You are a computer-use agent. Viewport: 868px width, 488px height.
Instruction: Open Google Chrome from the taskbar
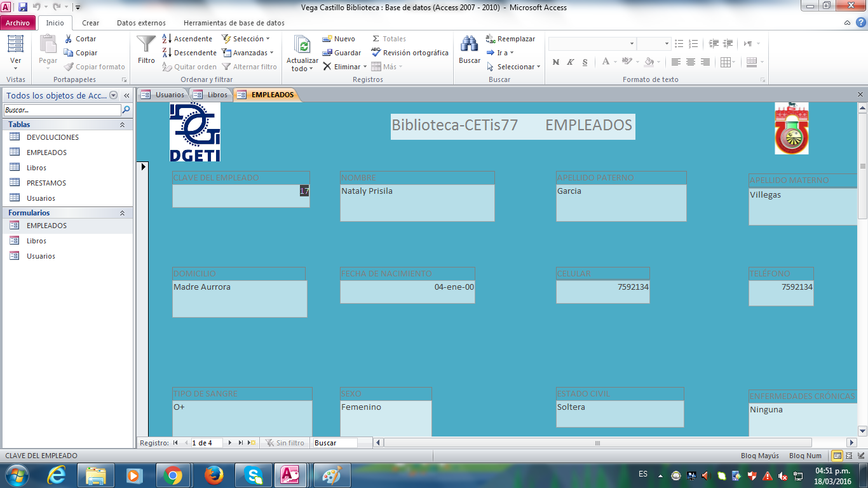tap(173, 475)
